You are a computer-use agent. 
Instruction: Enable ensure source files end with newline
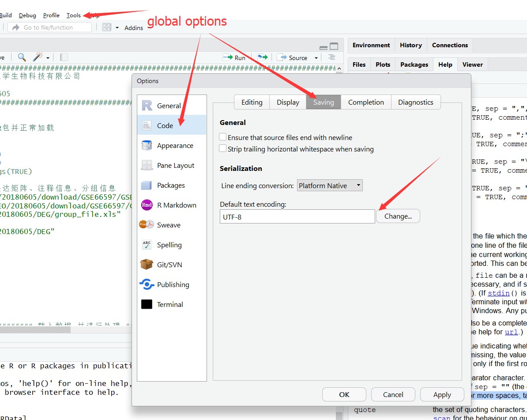[223, 137]
